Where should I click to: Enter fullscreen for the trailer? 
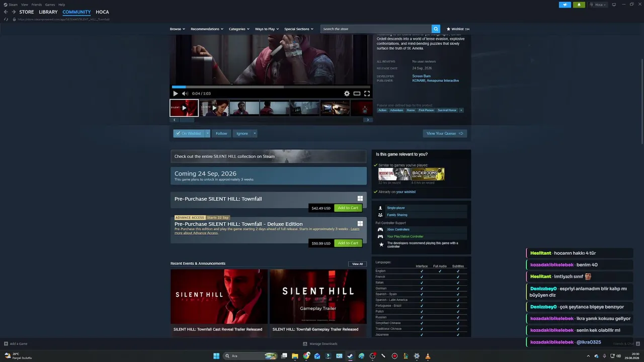(x=367, y=94)
